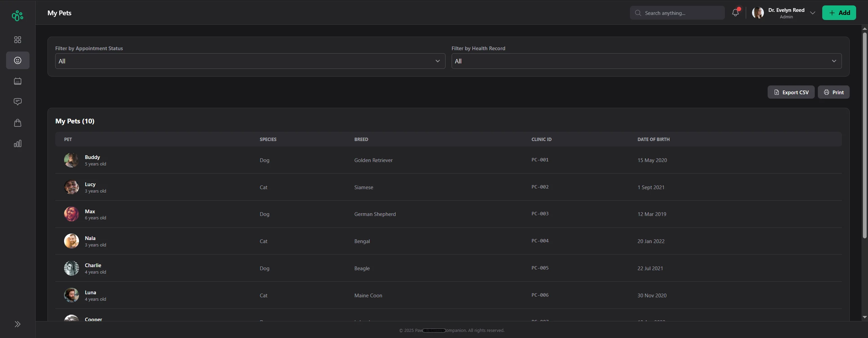Open the dashboard grid icon in sidebar
868x338 pixels.
tap(18, 40)
